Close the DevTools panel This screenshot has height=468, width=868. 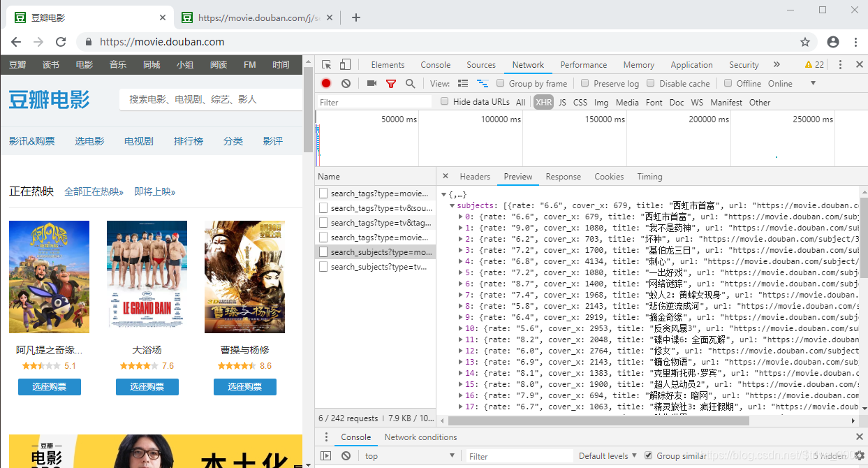point(858,65)
